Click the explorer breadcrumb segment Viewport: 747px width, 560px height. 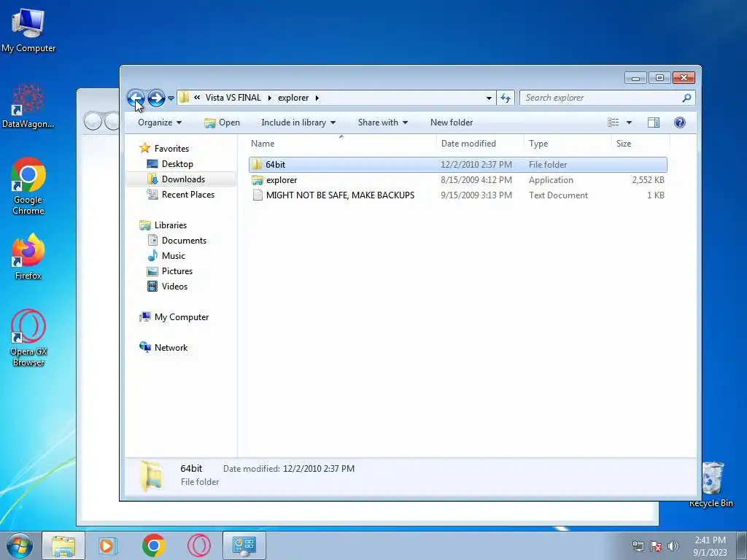click(293, 98)
